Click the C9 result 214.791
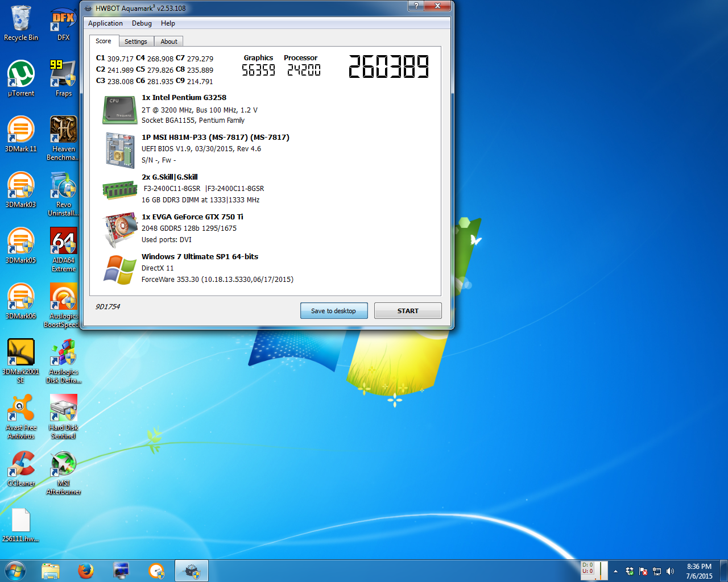Viewport: 728px width, 582px height. (x=200, y=81)
